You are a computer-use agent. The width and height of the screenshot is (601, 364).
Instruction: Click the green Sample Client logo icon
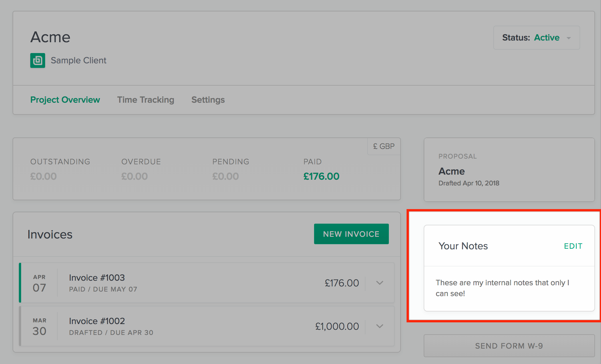pyautogui.click(x=38, y=60)
